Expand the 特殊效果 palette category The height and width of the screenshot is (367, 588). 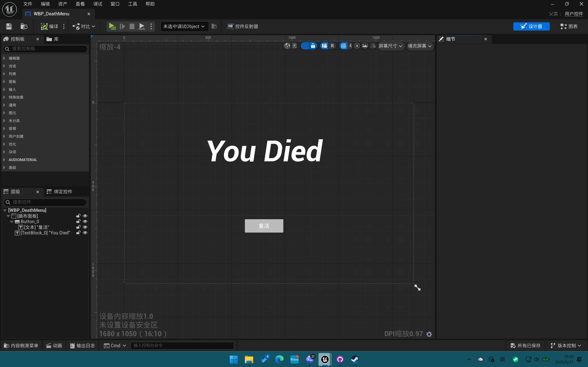coord(4,97)
